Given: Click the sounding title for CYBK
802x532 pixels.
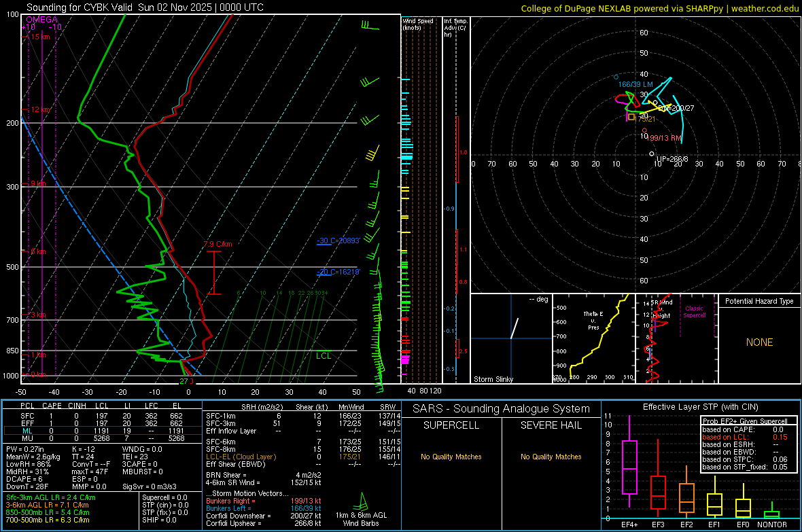Looking at the screenshot, I should tap(145, 7).
